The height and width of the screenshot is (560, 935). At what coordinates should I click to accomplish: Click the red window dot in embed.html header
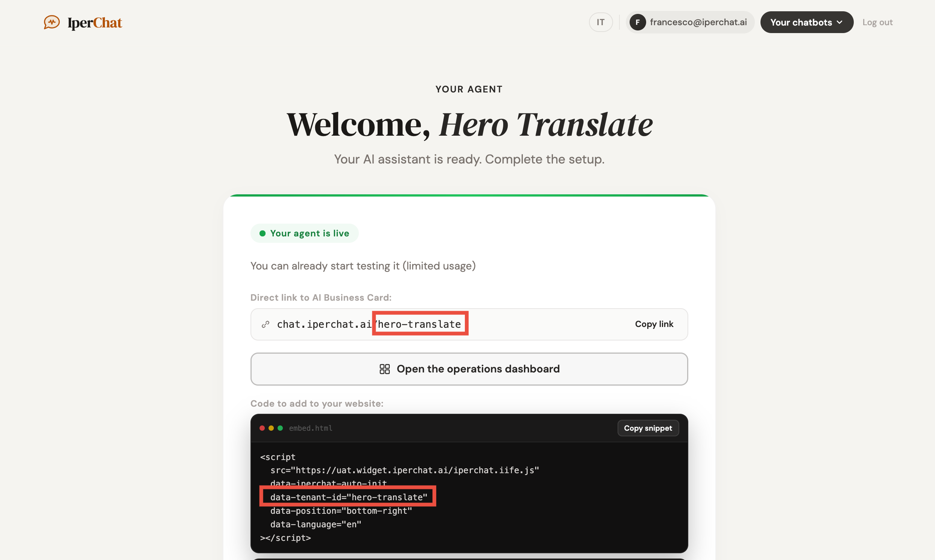click(x=262, y=428)
